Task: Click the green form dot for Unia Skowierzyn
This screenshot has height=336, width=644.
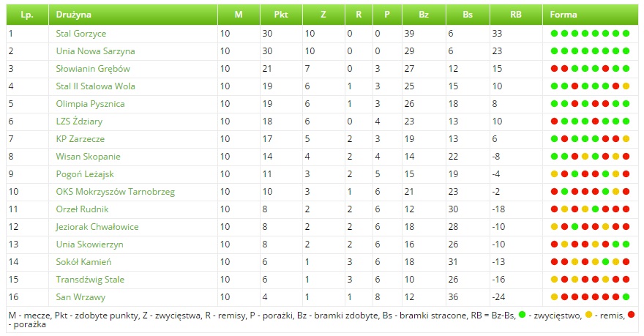Action: [x=615, y=244]
